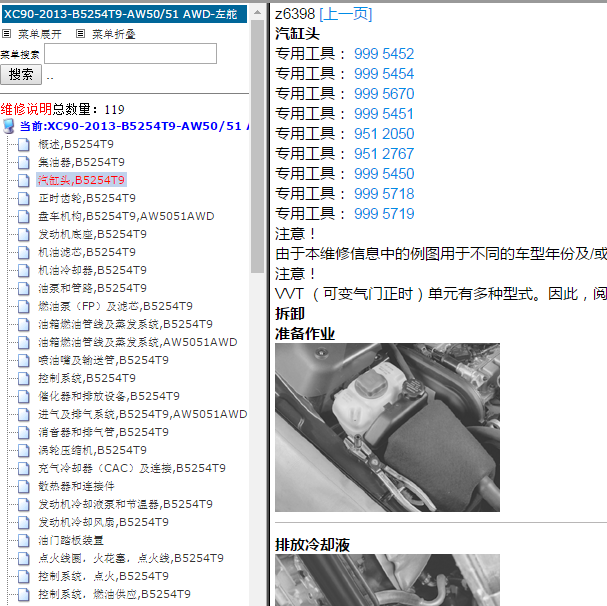Click the left panel vertical scrollbar thumb
The height and width of the screenshot is (606, 607).
(257, 146)
